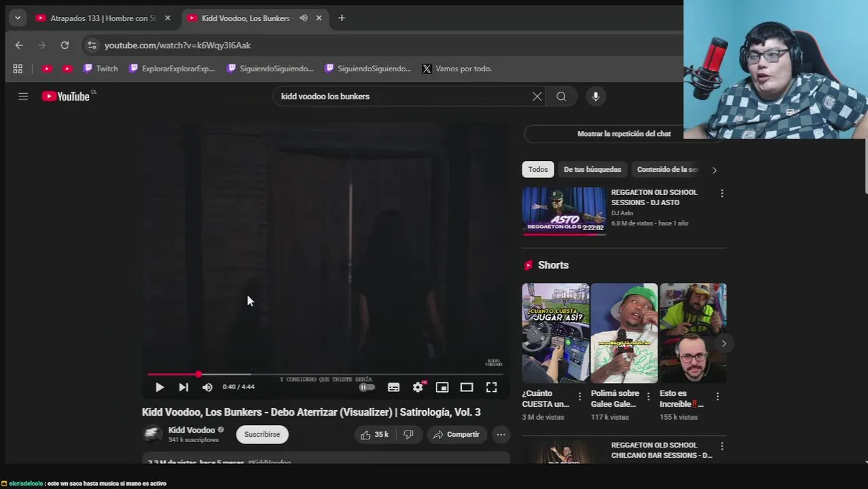Subscribe with the Suscribirse button
Screen dimensions: 868x489
[262, 435]
